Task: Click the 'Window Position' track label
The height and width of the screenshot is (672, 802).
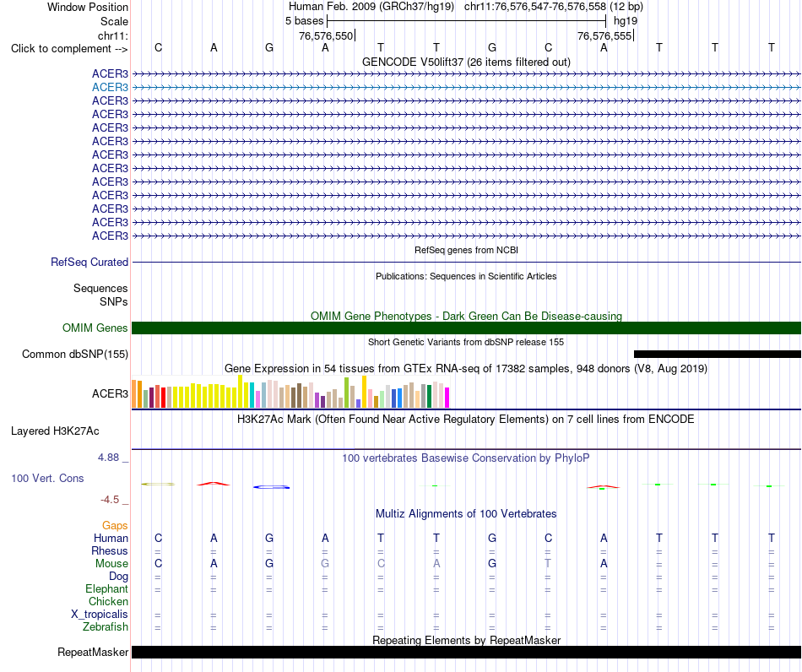Action: [88, 7]
